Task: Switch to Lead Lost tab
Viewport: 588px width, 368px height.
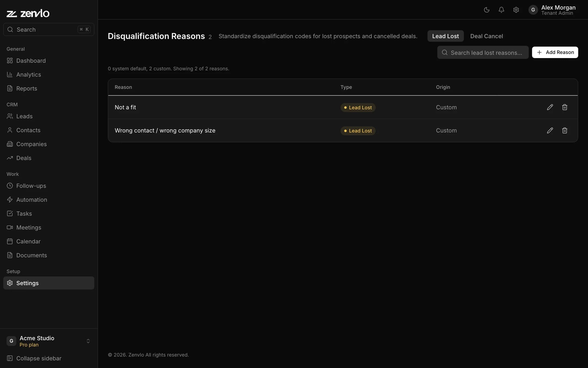Action: [445, 36]
